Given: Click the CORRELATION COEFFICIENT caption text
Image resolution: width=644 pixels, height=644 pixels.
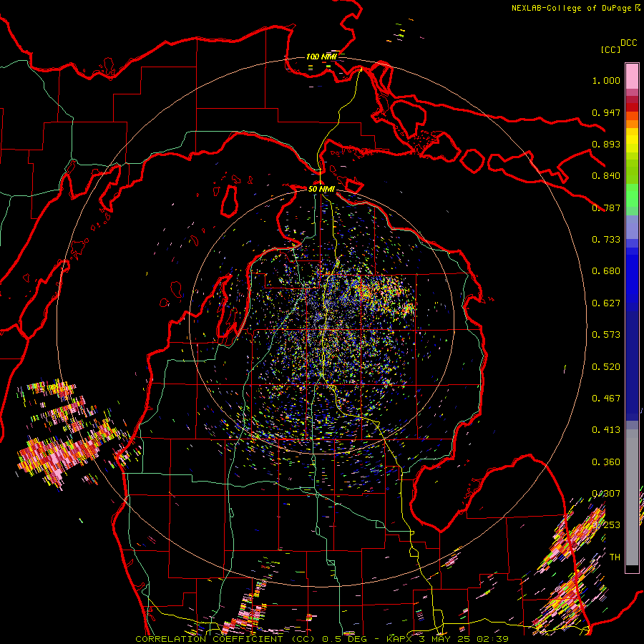Looking at the screenshot, I should tap(209, 639).
